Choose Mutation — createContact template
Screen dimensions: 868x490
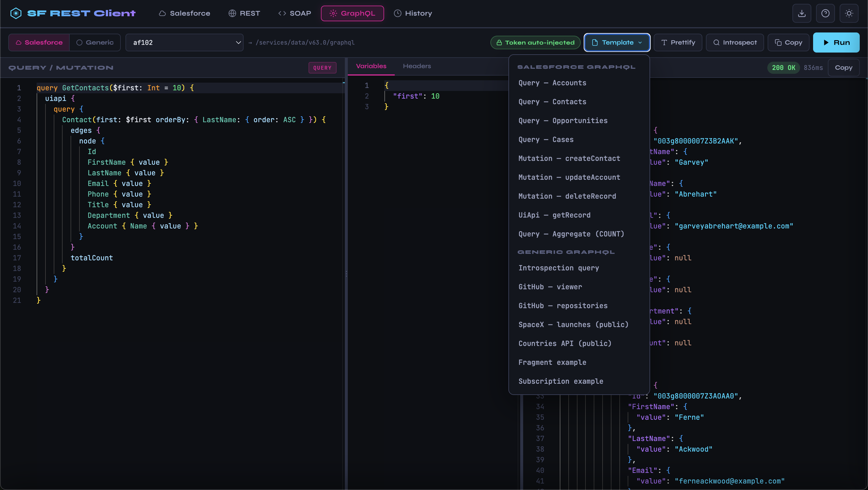[579, 159]
